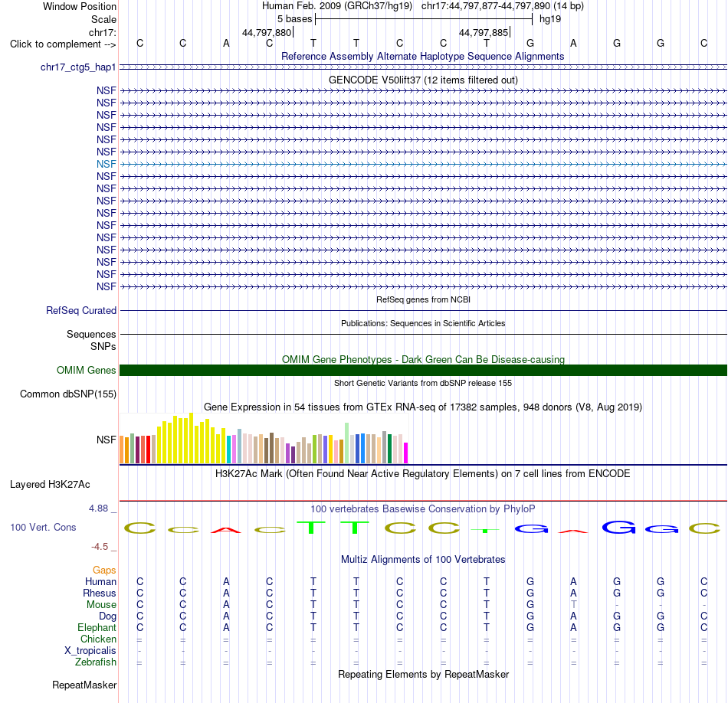Click the 'Common dbSNP(155)' label

[x=67, y=394]
